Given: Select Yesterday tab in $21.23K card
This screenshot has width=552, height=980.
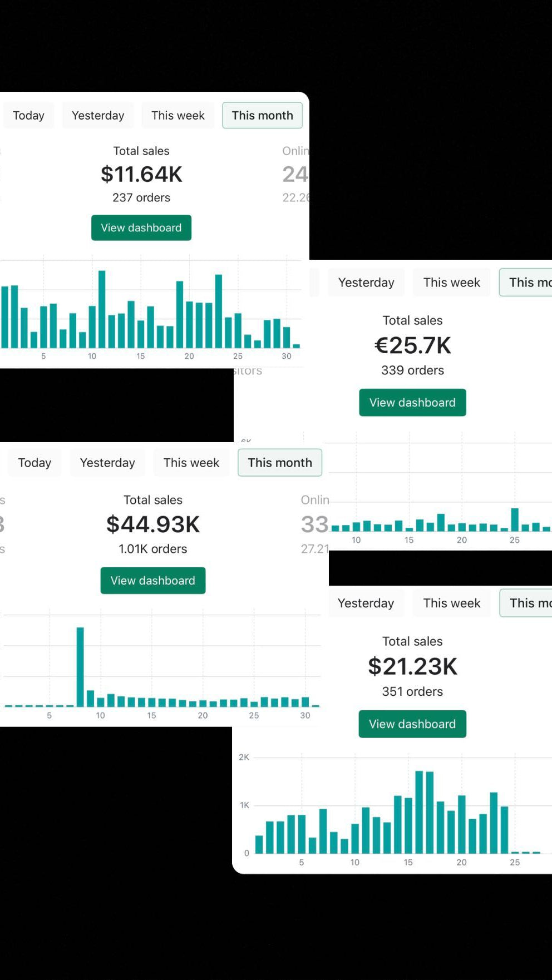Looking at the screenshot, I should 366,603.
